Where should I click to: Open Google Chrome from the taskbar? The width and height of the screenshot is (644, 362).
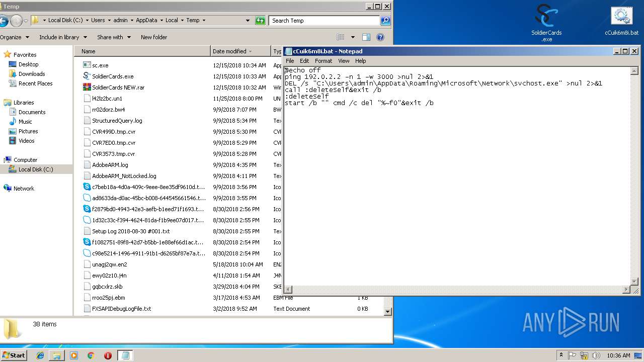[91, 355]
